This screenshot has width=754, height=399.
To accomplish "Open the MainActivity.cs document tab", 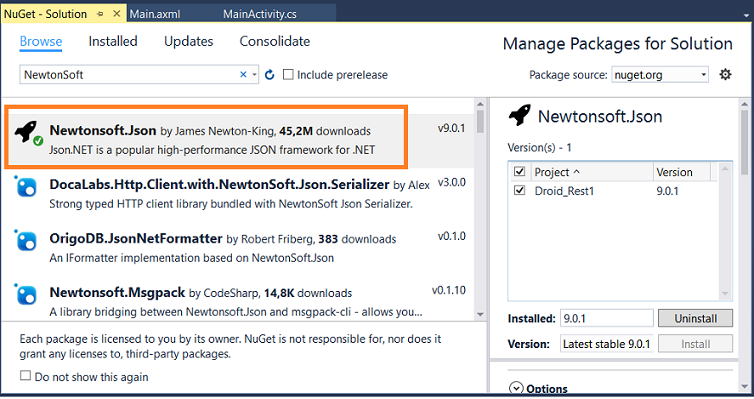I will [x=260, y=14].
